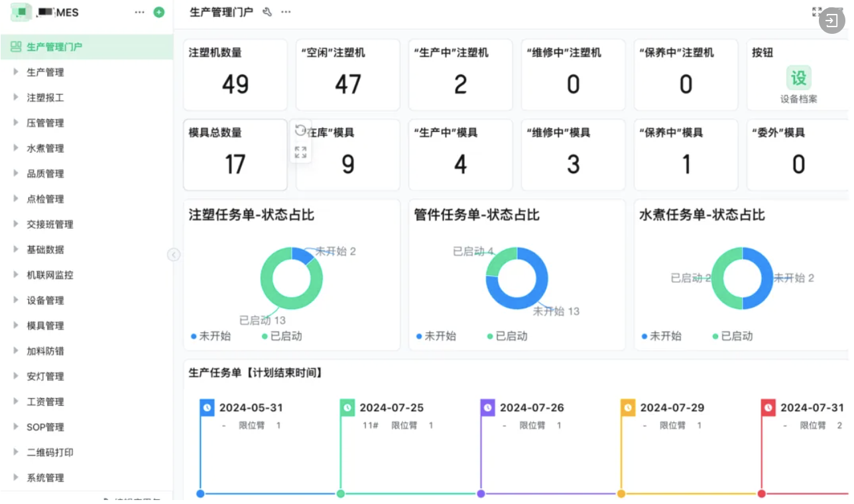Expand the 点检管理 tree arrow

tap(16, 198)
